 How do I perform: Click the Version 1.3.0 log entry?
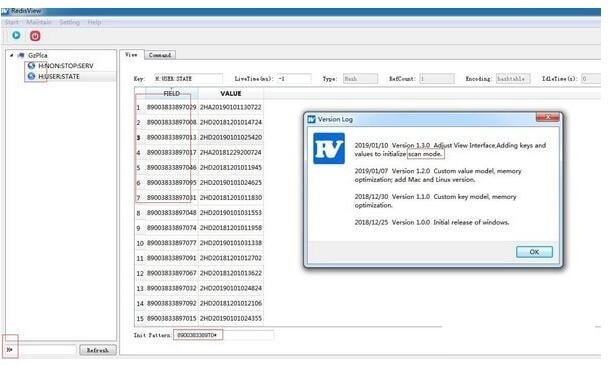(x=450, y=150)
